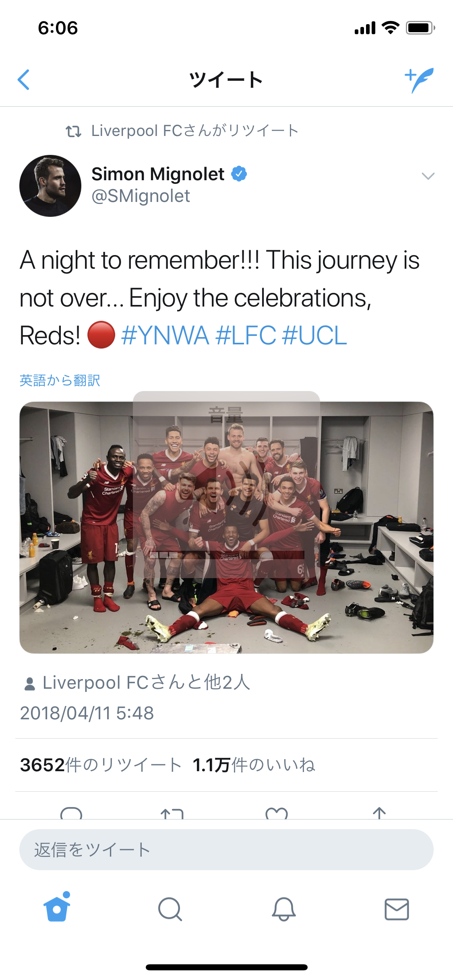This screenshot has height=980, width=453.
Task: Type in the tweet reply field
Action: click(226, 850)
